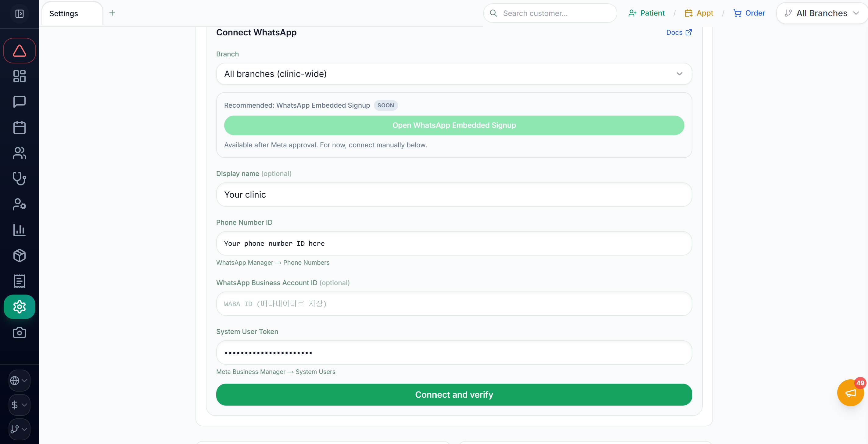Click 'Available after Meta approval' note
The image size is (868, 444).
click(x=325, y=145)
